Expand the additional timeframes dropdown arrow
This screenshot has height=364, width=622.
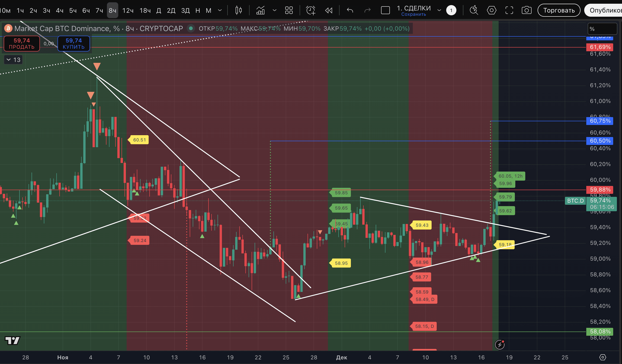tap(220, 10)
